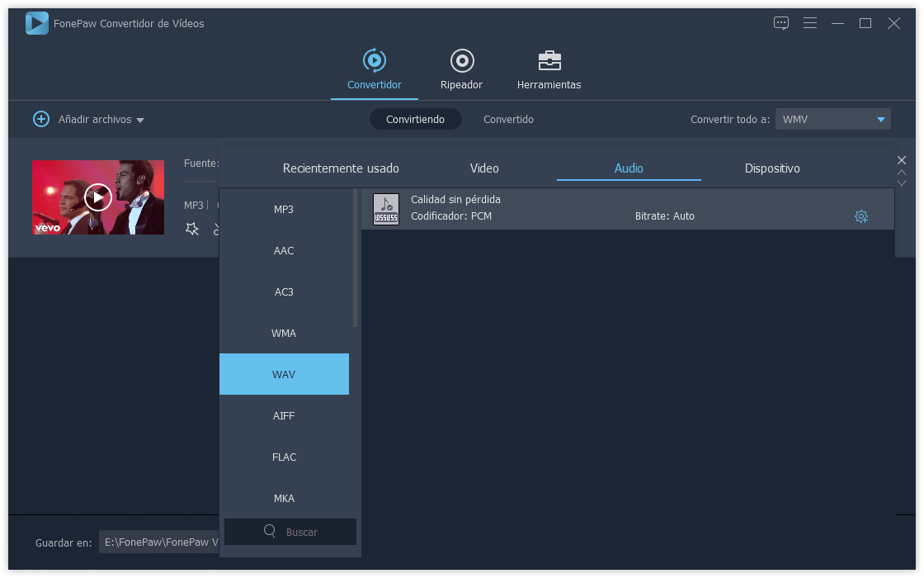The width and height of the screenshot is (924, 578).
Task: Click the search magnifier icon
Action: 269,531
